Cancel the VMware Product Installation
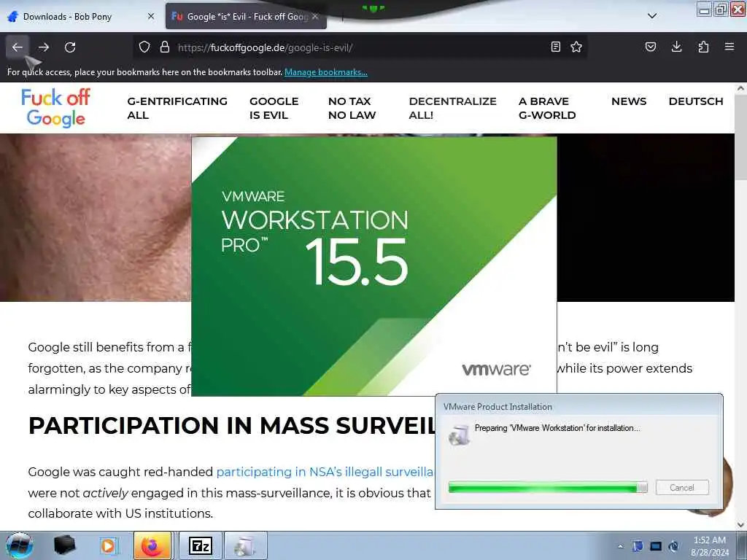This screenshot has width=747, height=560. (682, 488)
